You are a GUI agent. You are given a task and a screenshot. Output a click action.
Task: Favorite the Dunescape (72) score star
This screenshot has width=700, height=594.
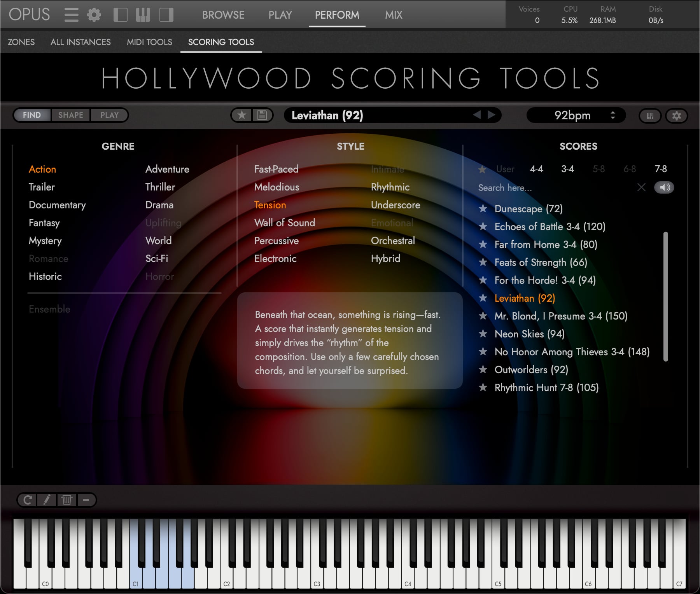483,209
